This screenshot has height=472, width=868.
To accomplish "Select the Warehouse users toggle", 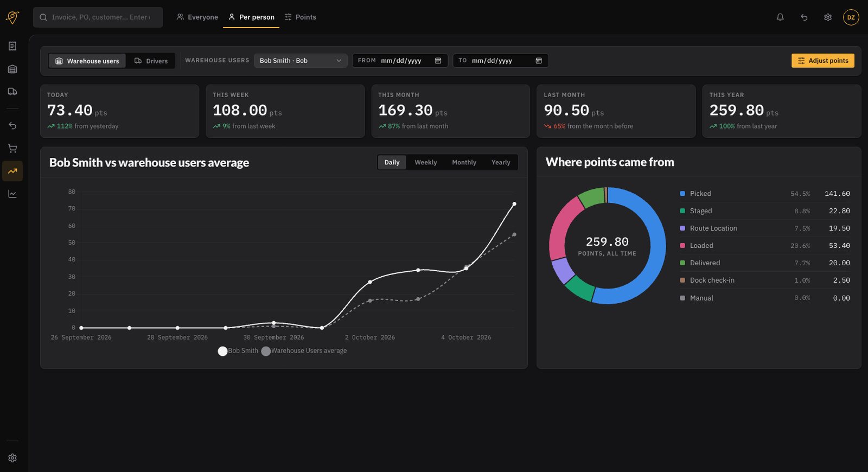I will pyautogui.click(x=87, y=61).
